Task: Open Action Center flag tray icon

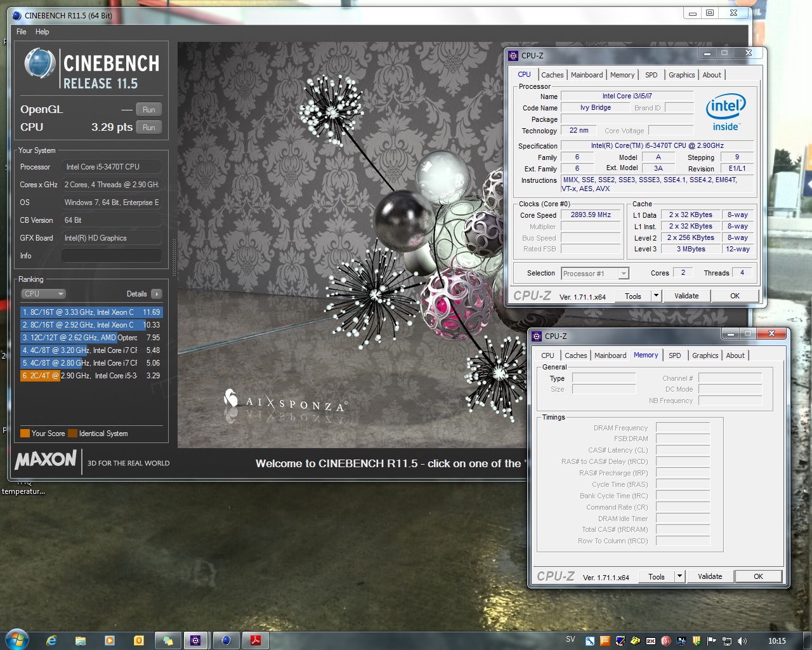Action: pyautogui.click(x=711, y=641)
